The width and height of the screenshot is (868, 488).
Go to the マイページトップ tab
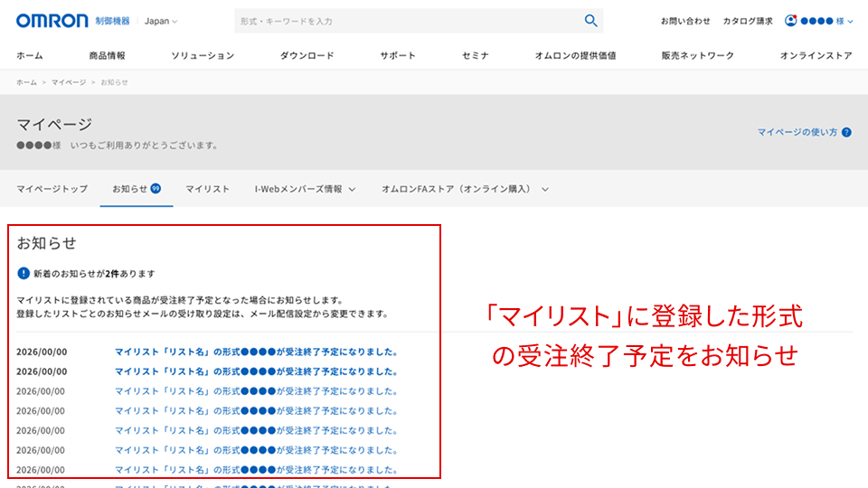click(x=52, y=189)
